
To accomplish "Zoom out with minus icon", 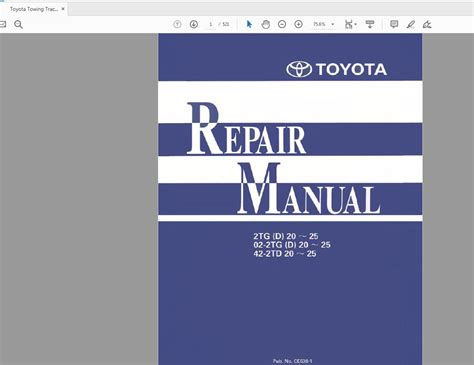I will [x=282, y=24].
